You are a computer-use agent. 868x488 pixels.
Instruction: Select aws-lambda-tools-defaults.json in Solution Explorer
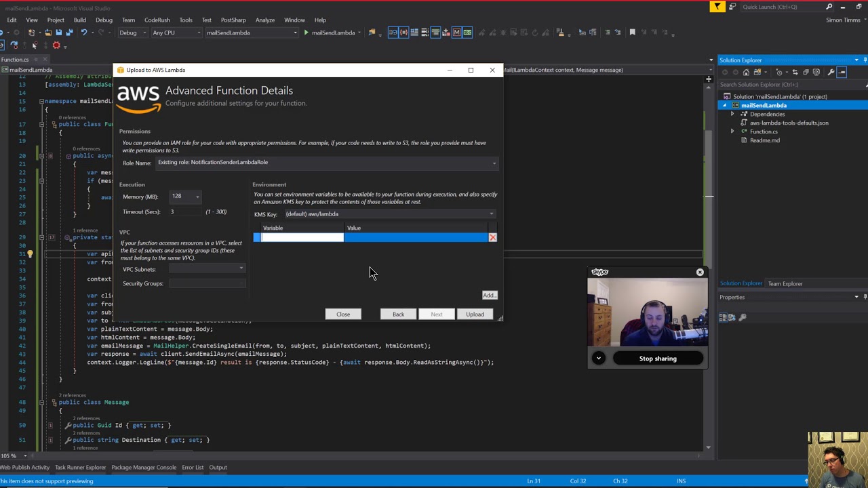789,123
